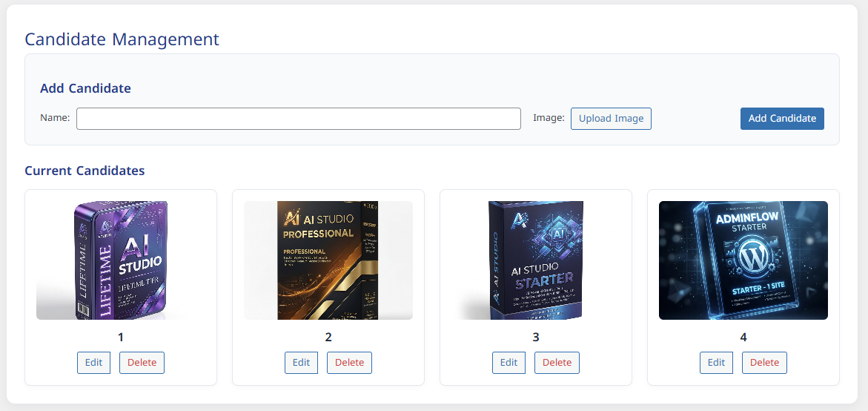Click the "Image:" label

tap(549, 117)
